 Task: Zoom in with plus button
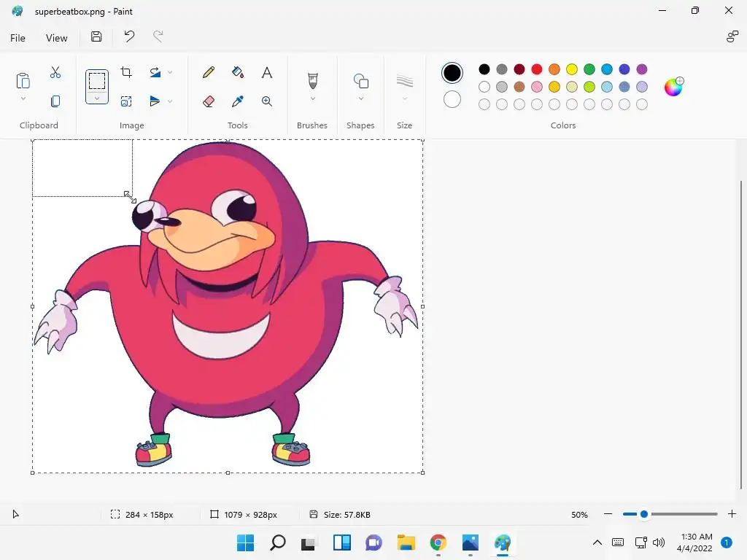click(x=732, y=514)
